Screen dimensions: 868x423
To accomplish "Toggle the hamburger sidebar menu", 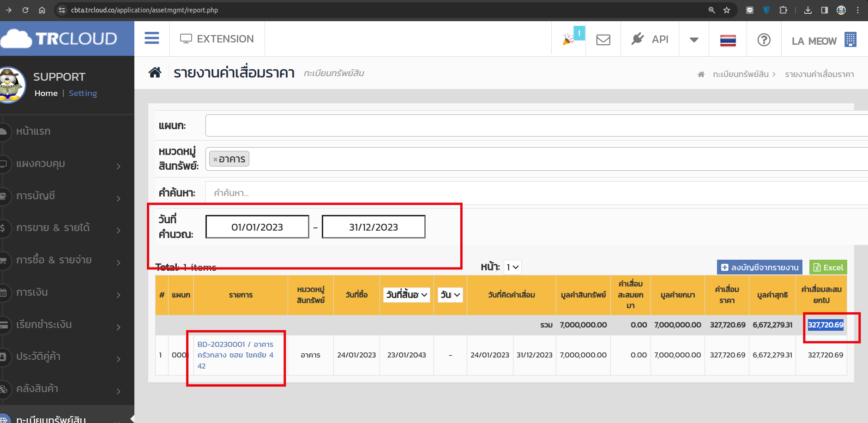I will tap(151, 38).
